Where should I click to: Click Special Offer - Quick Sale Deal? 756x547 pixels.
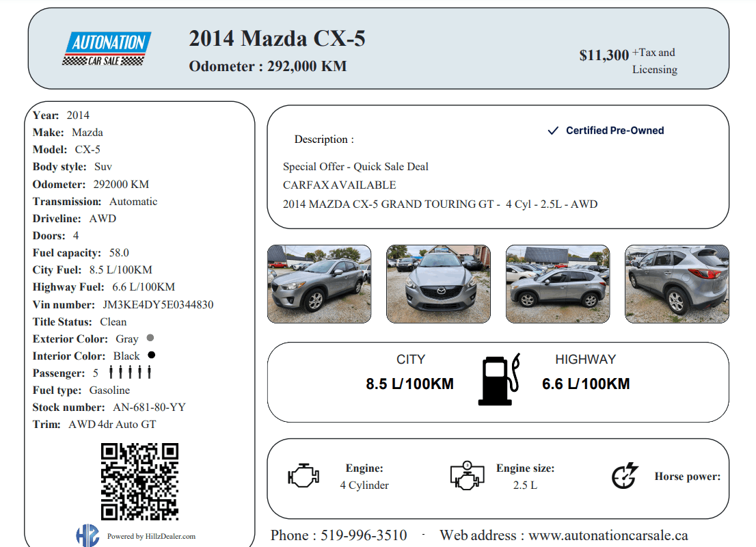[x=355, y=167]
